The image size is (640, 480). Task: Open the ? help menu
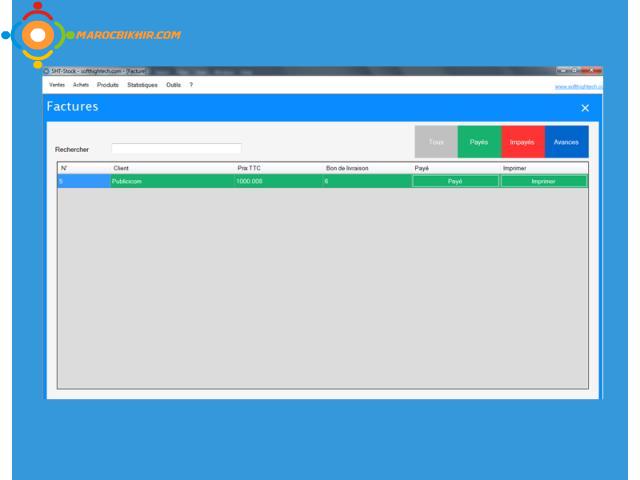191,85
